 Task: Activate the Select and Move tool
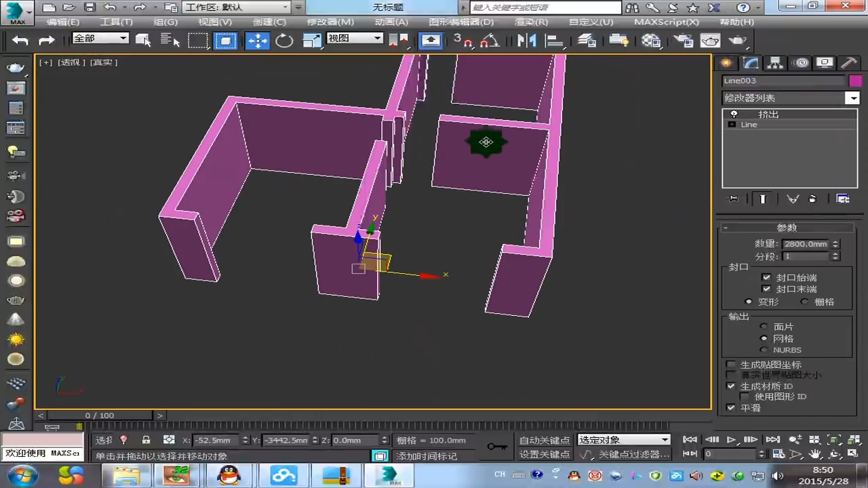pyautogui.click(x=258, y=41)
